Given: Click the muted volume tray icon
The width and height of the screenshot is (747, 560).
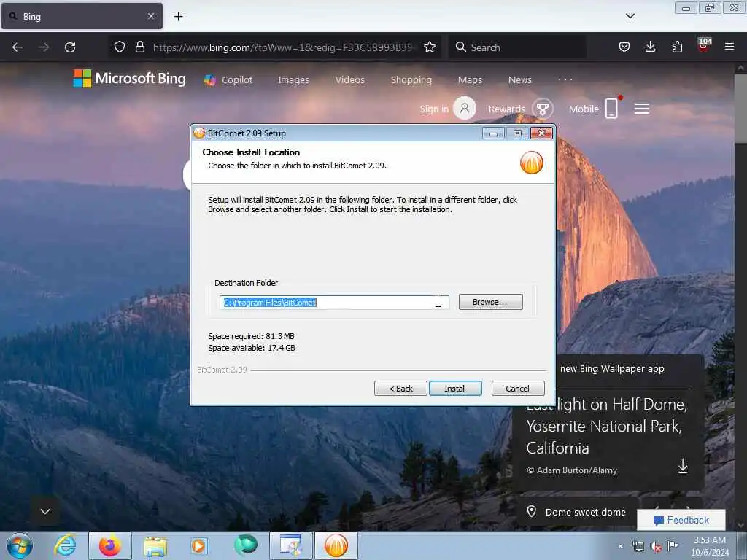Looking at the screenshot, I should tap(656, 547).
